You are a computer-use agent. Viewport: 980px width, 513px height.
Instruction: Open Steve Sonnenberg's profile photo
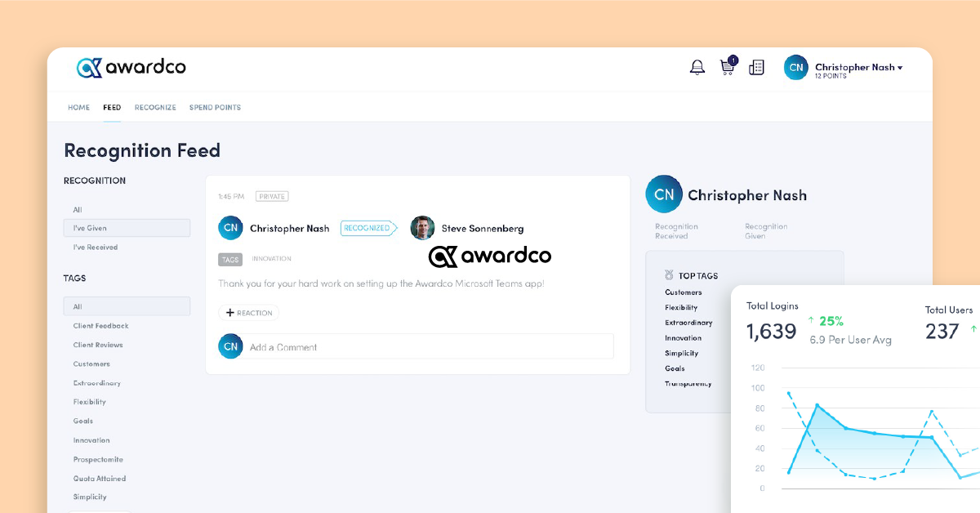(422, 228)
